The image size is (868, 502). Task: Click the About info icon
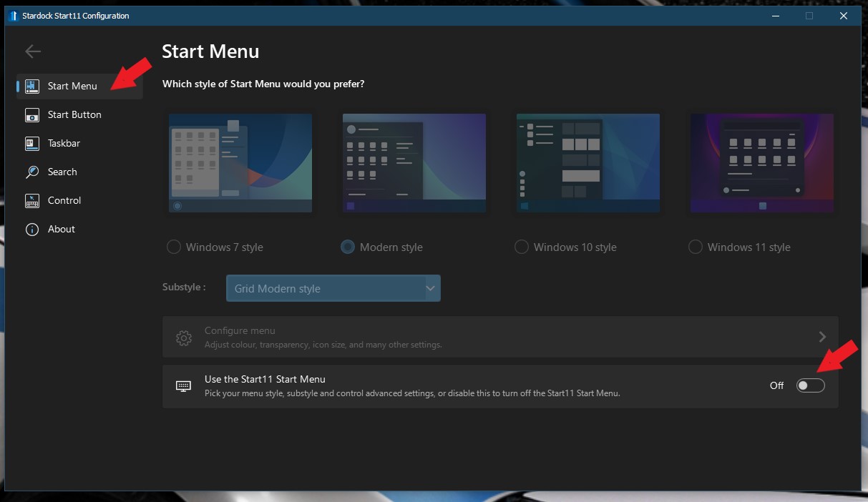point(31,230)
